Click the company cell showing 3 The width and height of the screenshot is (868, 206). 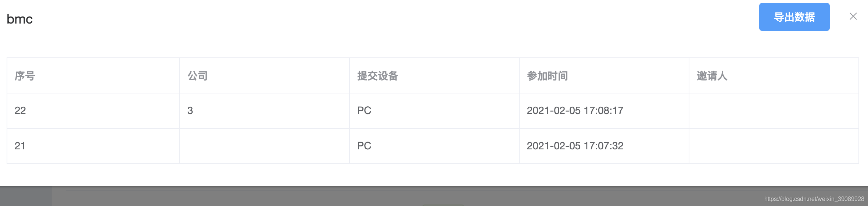[190, 111]
